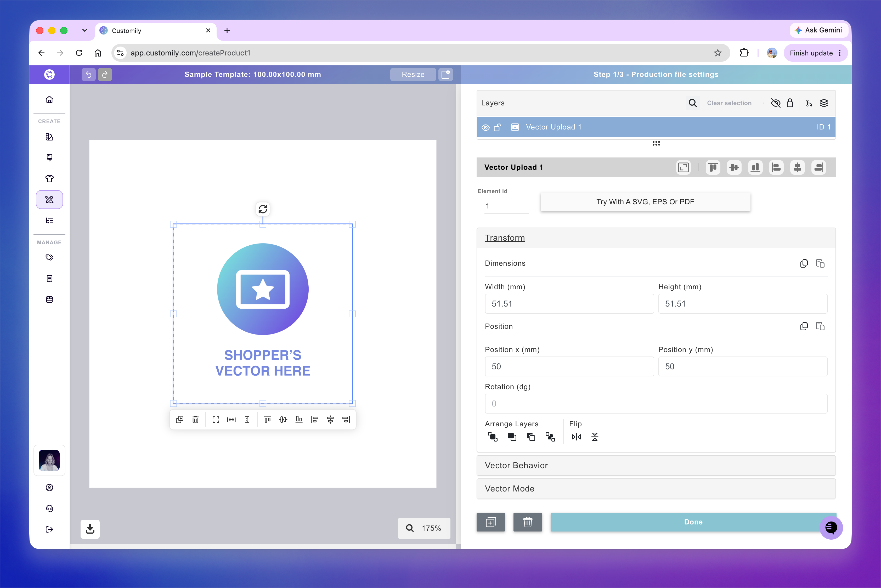Hide all layers with crossed eye icon
The height and width of the screenshot is (588, 881).
(776, 103)
